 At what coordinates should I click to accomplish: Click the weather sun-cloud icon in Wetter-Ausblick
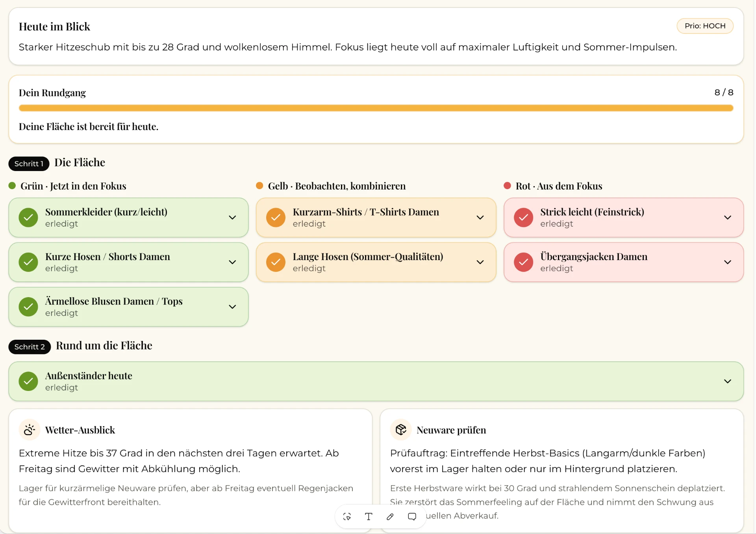[x=30, y=430]
